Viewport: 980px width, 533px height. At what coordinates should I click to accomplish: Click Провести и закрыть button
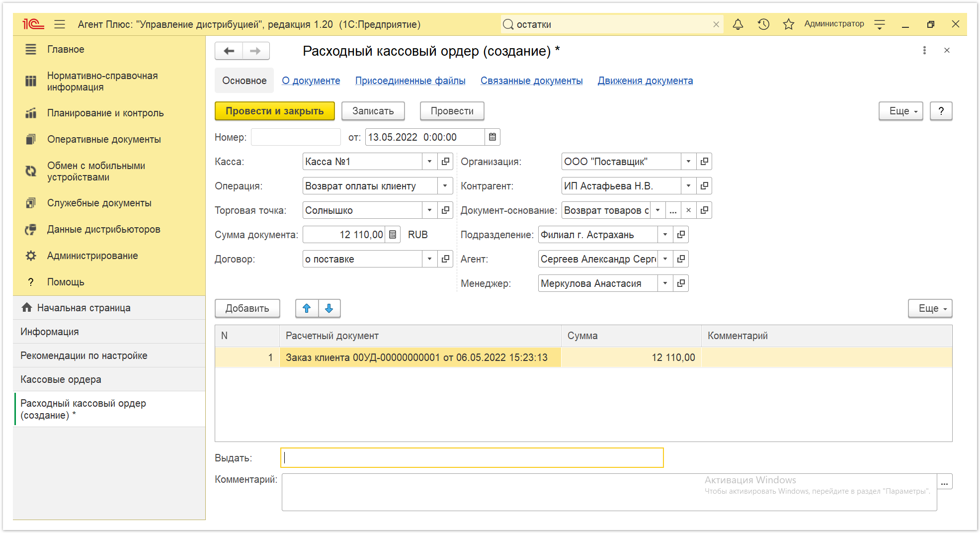275,111
